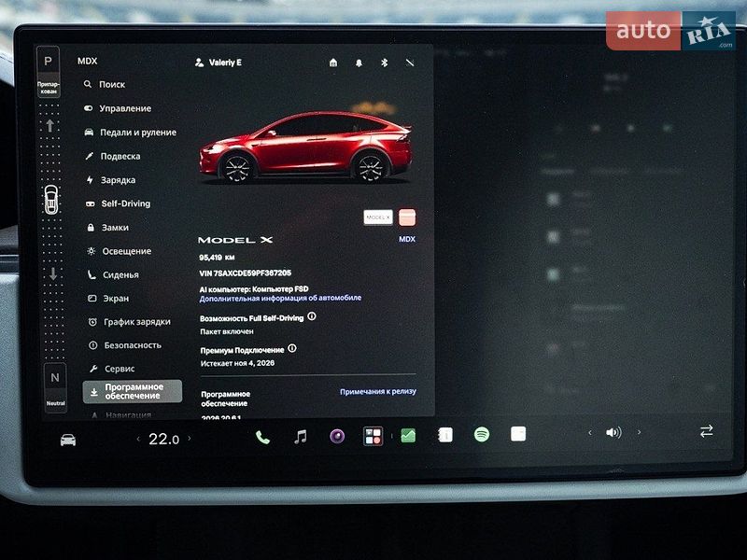Viewport: 747px width, 560px height.
Task: Open the purple dashcam camera app
Action: [337, 436]
